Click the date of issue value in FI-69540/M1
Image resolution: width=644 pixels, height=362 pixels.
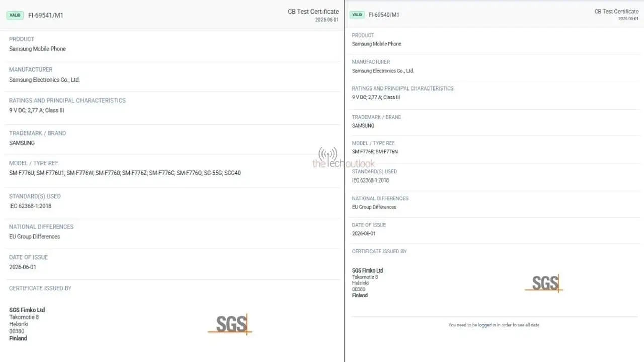[364, 233]
